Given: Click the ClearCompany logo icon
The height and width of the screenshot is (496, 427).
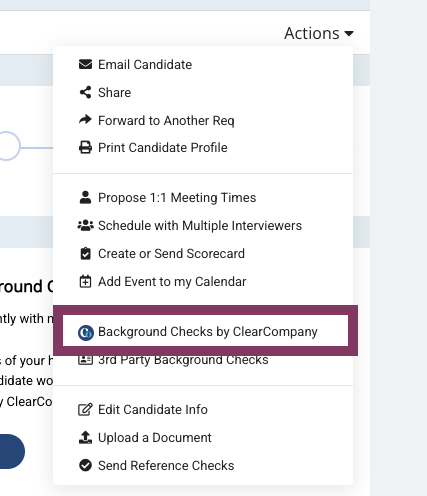Looking at the screenshot, I should coord(86,332).
